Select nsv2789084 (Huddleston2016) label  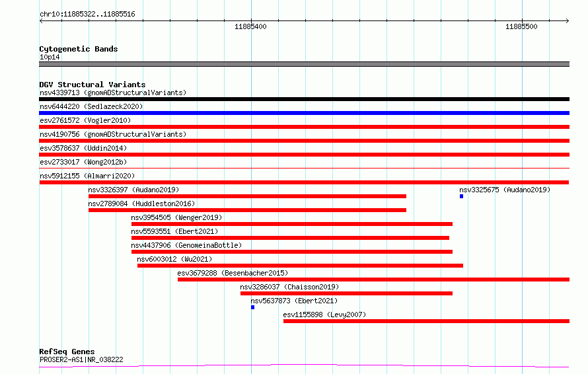141,204
